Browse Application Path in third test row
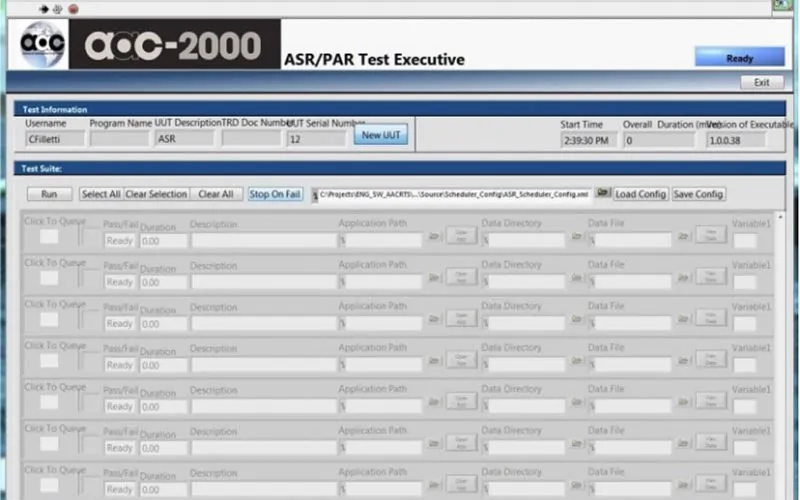Screen dimensions: 800x500 (434, 319)
